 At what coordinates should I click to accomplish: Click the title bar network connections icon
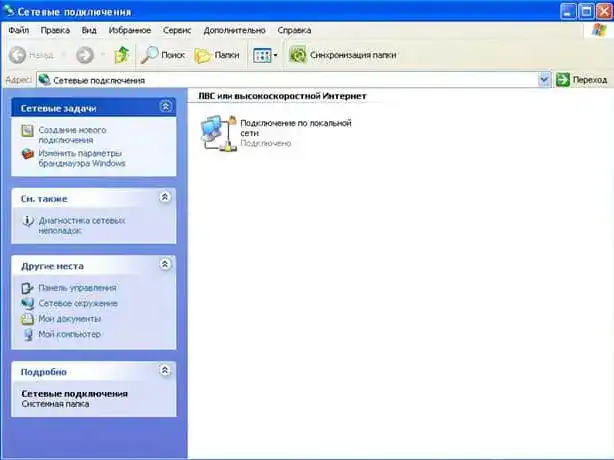9,11
